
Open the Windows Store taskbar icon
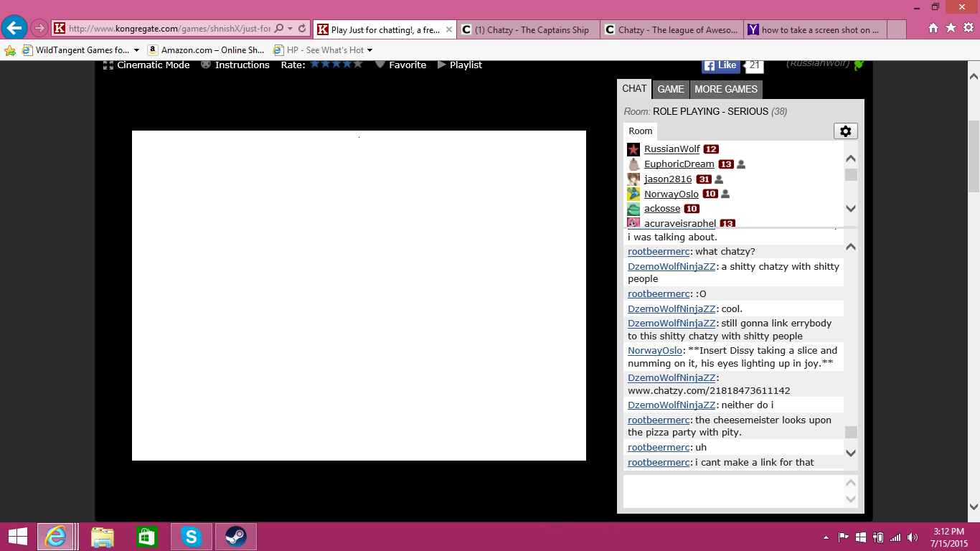[x=147, y=537]
